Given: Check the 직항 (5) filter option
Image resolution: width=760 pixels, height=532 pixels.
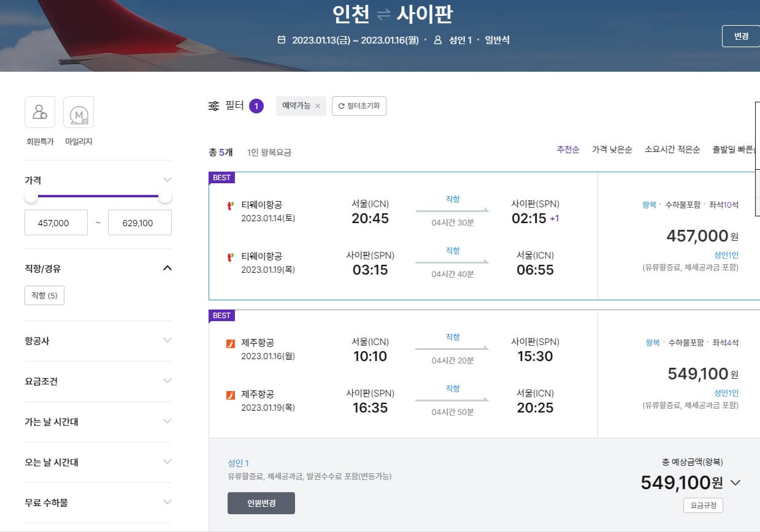Looking at the screenshot, I should click(44, 295).
